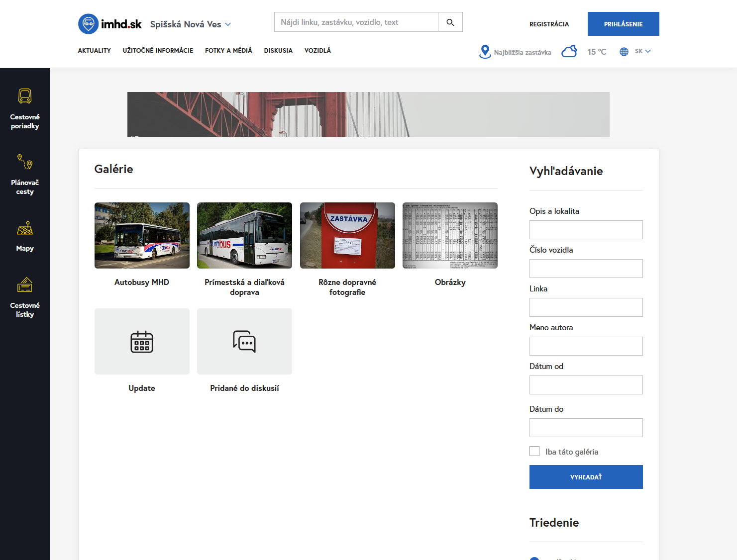The height and width of the screenshot is (560, 737).
Task: Open Cestovné lístky tickets icon
Action: point(25,285)
